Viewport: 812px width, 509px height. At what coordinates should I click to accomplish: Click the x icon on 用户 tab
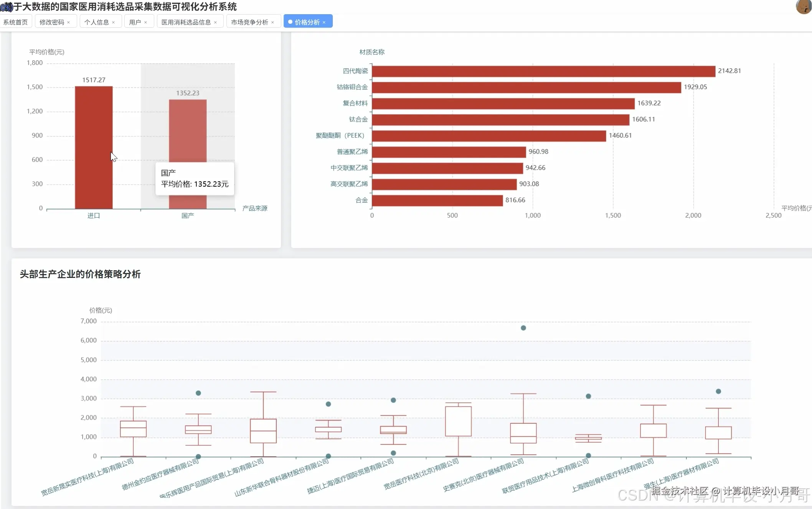coord(146,22)
